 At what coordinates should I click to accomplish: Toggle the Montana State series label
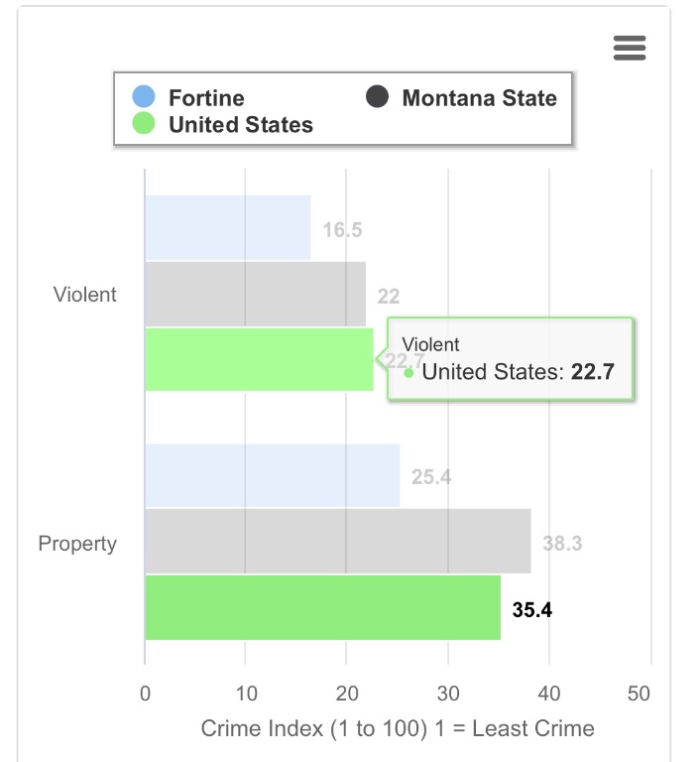tap(479, 97)
